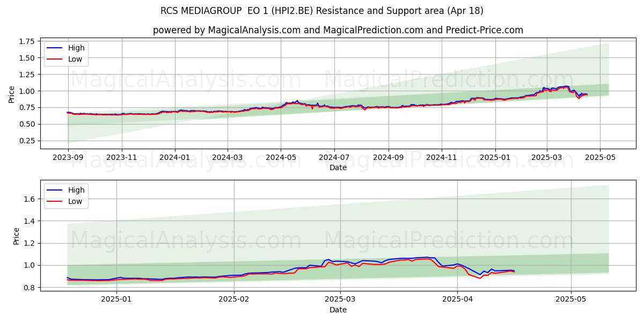
Task: Click the 'Date' axis label under bottom chart
Action: [338, 310]
